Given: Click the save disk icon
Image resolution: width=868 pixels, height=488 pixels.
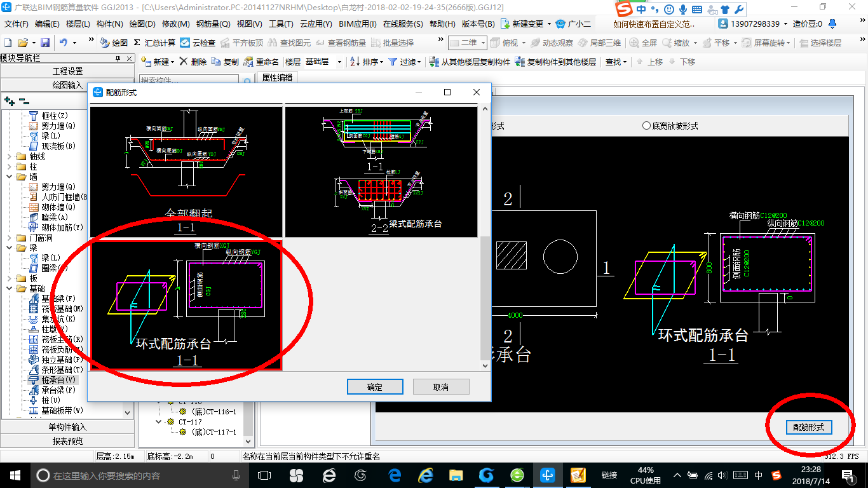Looking at the screenshot, I should 45,43.
